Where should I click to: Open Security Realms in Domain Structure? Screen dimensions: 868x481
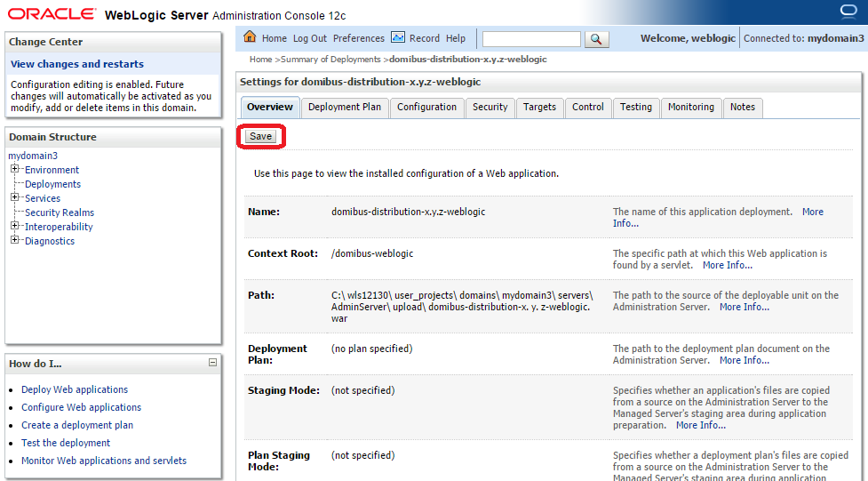pyautogui.click(x=60, y=212)
